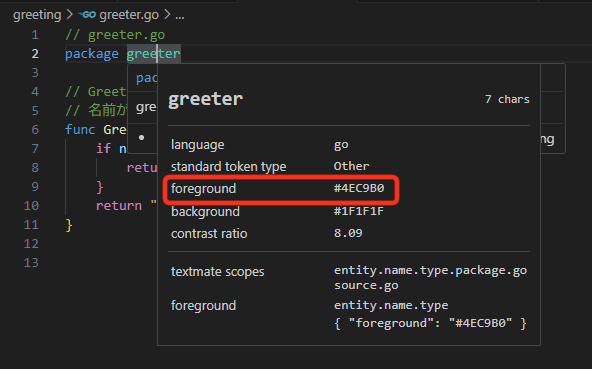Screen dimensions: 592x369
Task: Click the '7 chars' label in inspector
Action: [x=507, y=99]
